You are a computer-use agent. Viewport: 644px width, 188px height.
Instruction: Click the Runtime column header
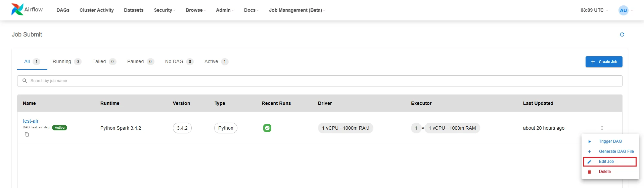110,103
